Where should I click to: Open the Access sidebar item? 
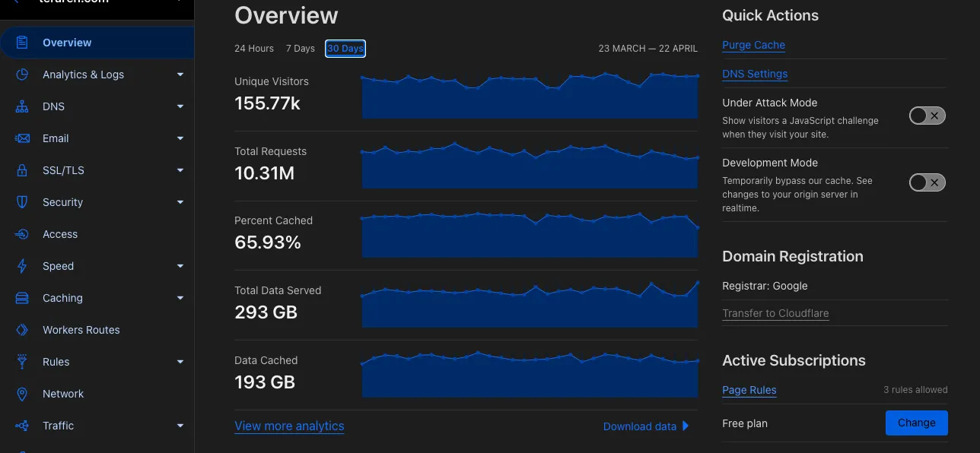coord(60,234)
